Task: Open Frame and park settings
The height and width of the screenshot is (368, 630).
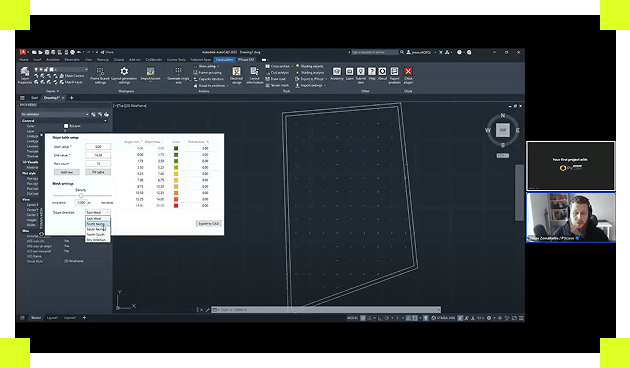Action: coord(100,75)
